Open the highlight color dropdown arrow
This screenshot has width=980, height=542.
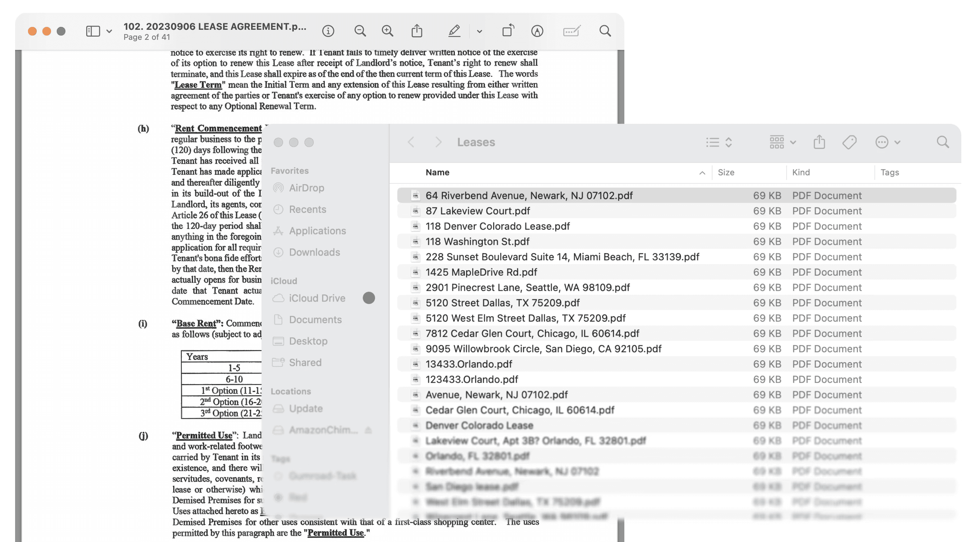[479, 31]
